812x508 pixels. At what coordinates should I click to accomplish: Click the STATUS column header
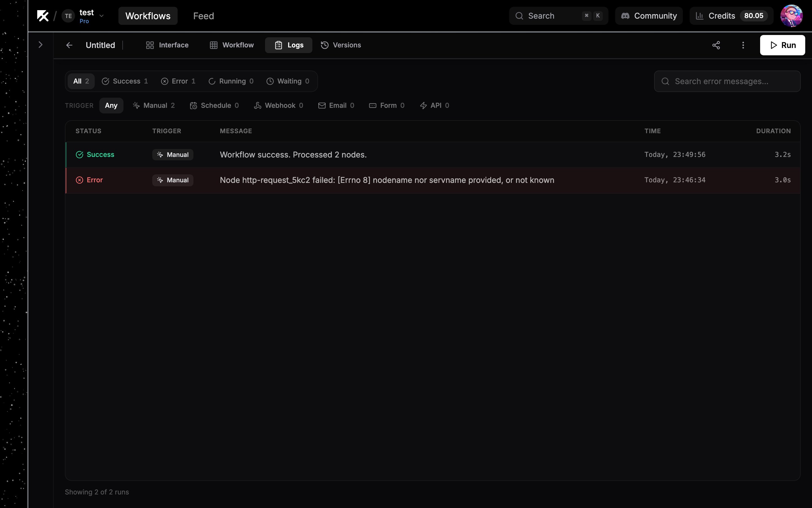tap(88, 131)
